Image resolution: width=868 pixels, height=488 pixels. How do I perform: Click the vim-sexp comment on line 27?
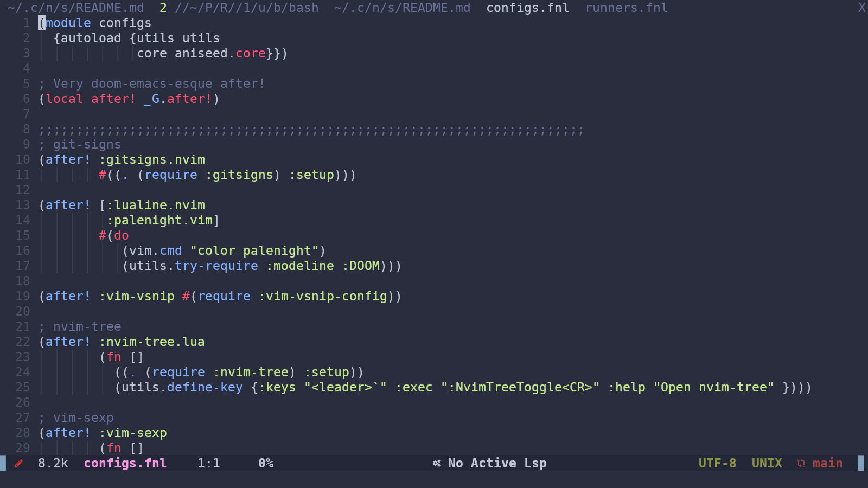tap(76, 418)
